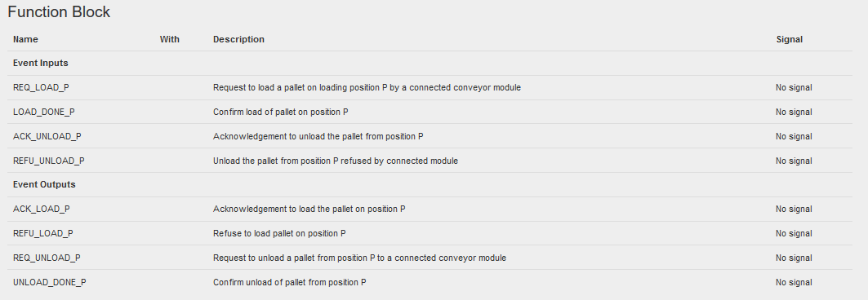Click description 'Refuse to load pallet on position P'
The height and width of the screenshot is (300, 868).
pyautogui.click(x=279, y=233)
